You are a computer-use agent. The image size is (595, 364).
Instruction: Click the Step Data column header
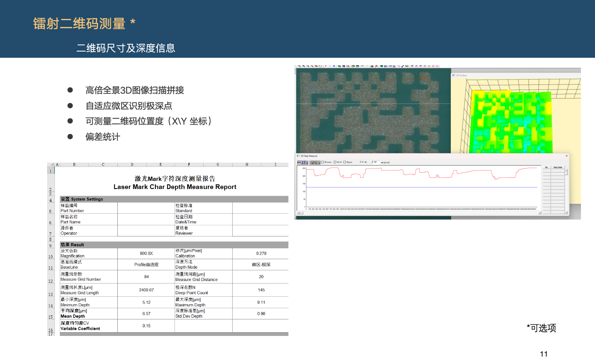coord(557,167)
